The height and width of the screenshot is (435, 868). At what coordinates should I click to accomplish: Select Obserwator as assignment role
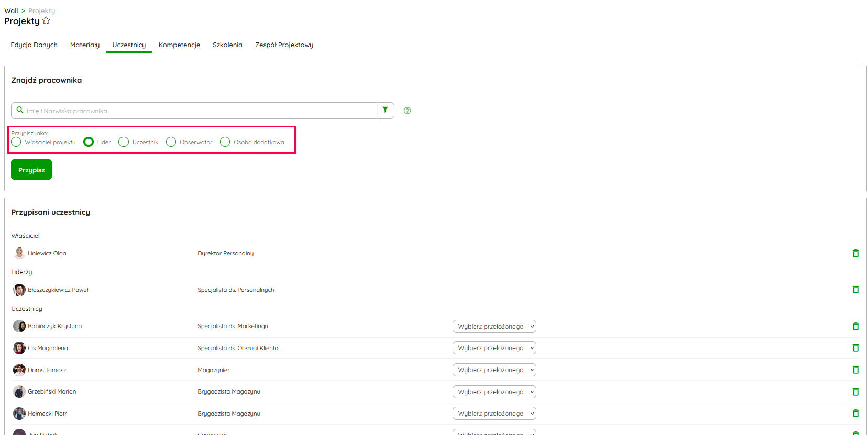[x=171, y=142]
